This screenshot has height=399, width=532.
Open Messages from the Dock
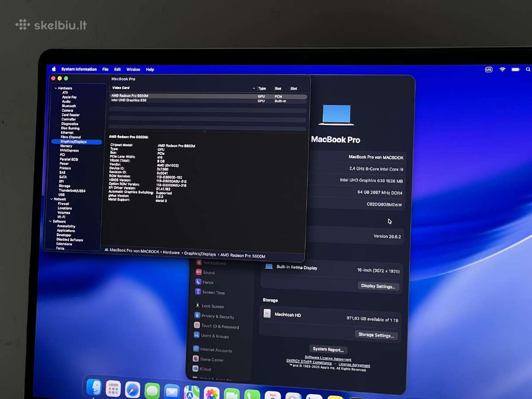click(152, 391)
